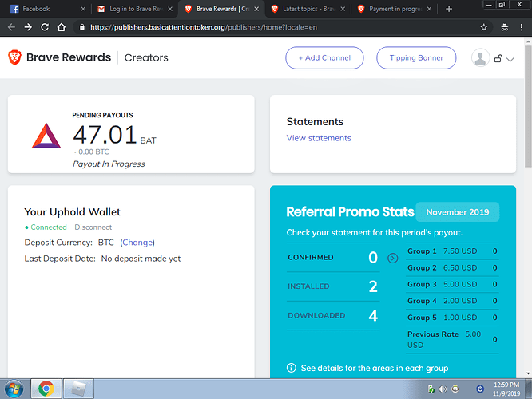Click the taskbar clock 12:59 PM
This screenshot has height=399, width=532.
tap(506, 385)
